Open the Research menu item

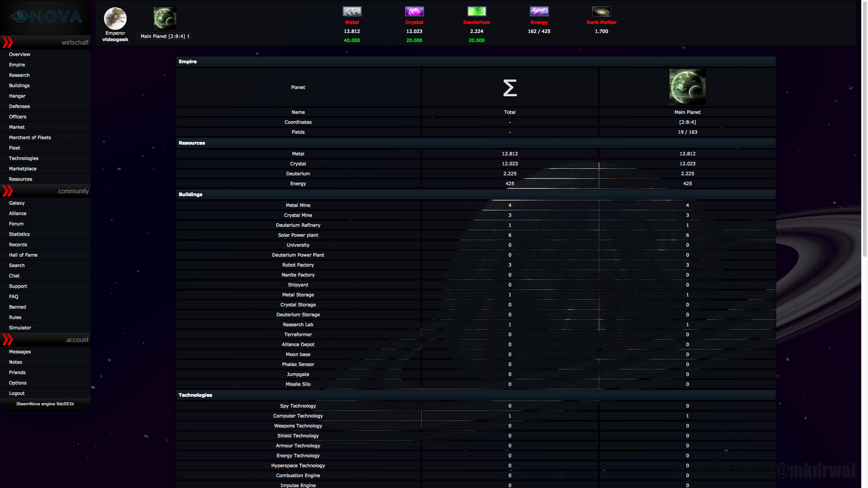pos(19,75)
